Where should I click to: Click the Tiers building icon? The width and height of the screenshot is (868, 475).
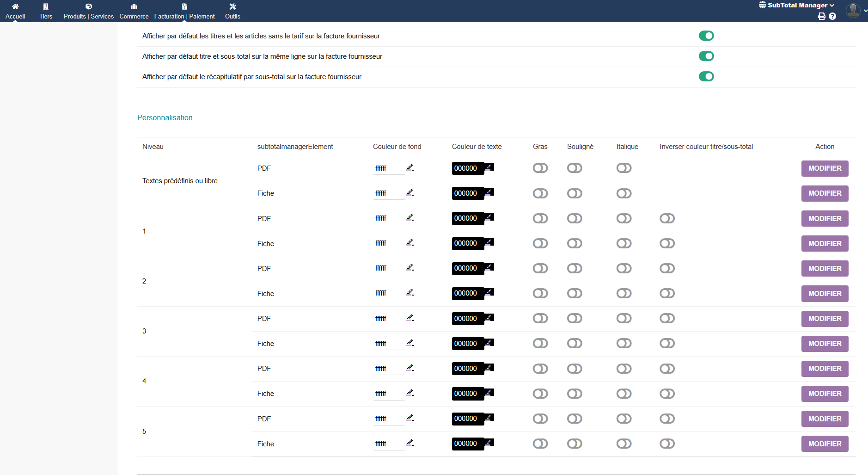(x=46, y=6)
